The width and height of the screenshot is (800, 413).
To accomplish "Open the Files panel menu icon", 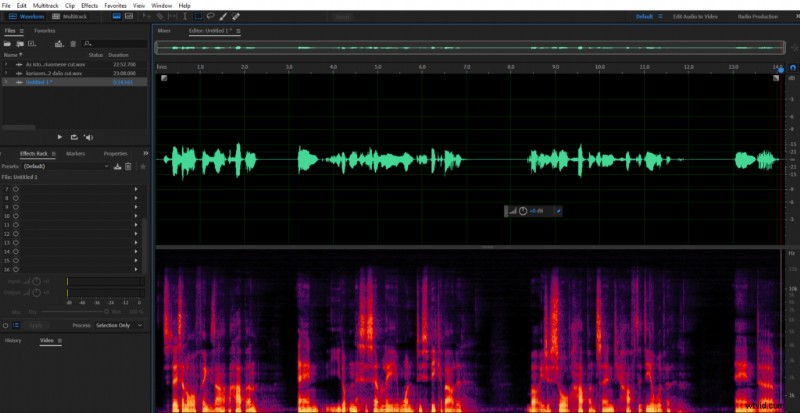I will point(21,31).
